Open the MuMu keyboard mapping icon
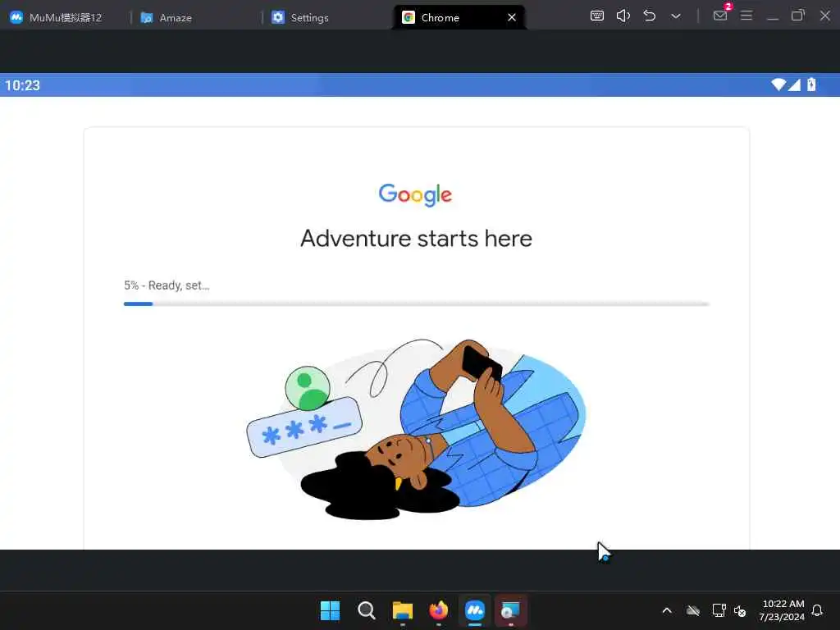Viewport: 840px width, 630px height. 597,16
